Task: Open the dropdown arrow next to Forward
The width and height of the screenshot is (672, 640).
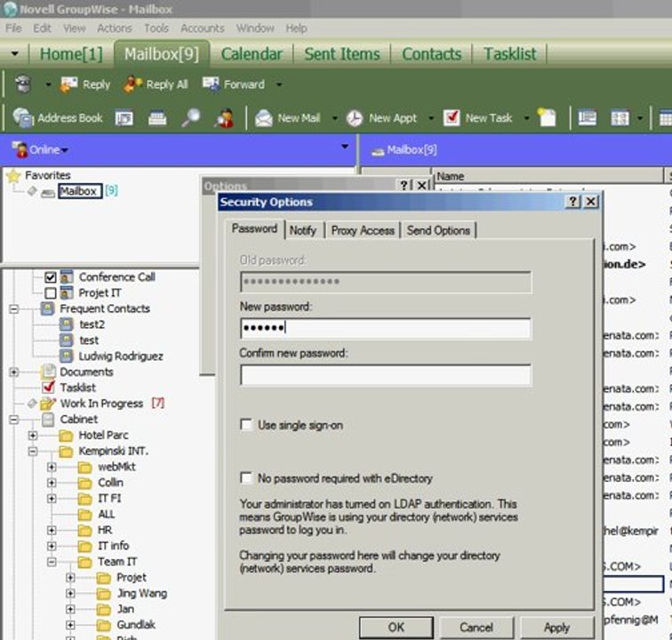Action: 279,84
